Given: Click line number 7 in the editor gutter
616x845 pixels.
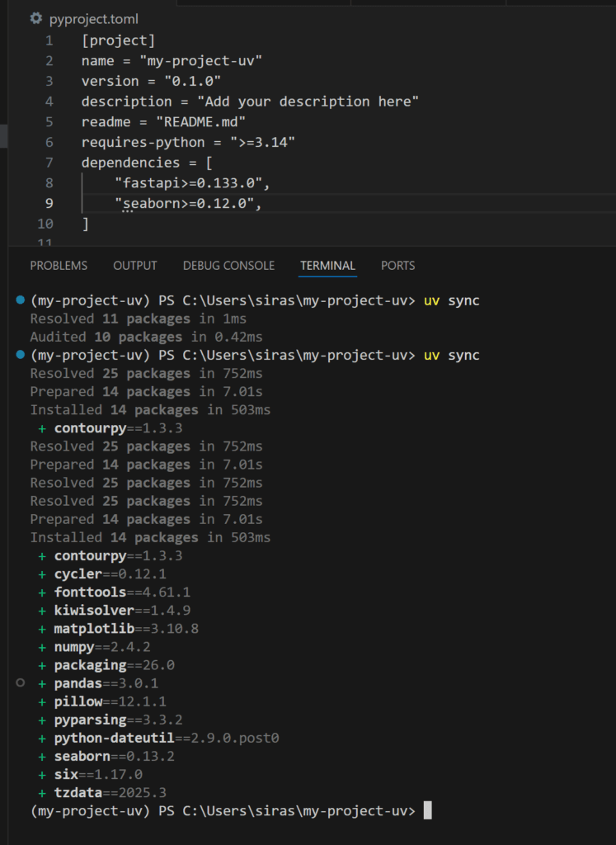Looking at the screenshot, I should tap(49, 163).
